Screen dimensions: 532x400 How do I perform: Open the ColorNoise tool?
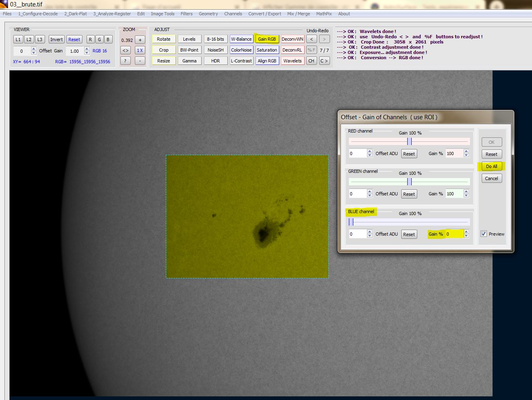241,50
